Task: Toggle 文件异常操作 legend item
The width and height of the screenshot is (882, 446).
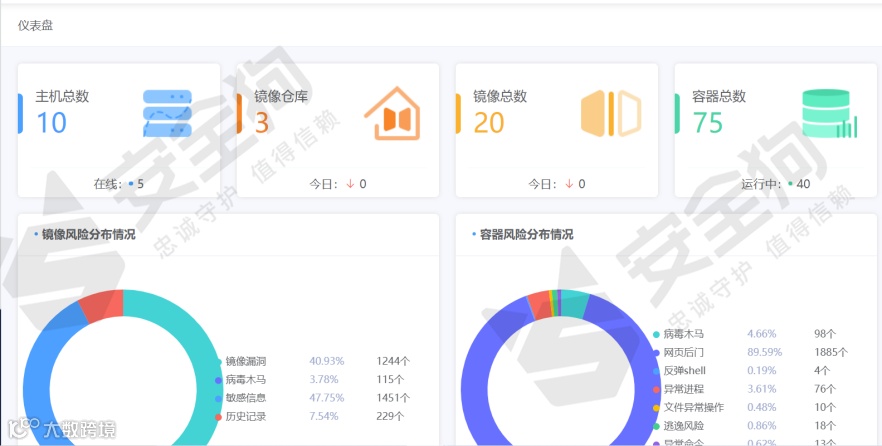Action: pos(688,407)
